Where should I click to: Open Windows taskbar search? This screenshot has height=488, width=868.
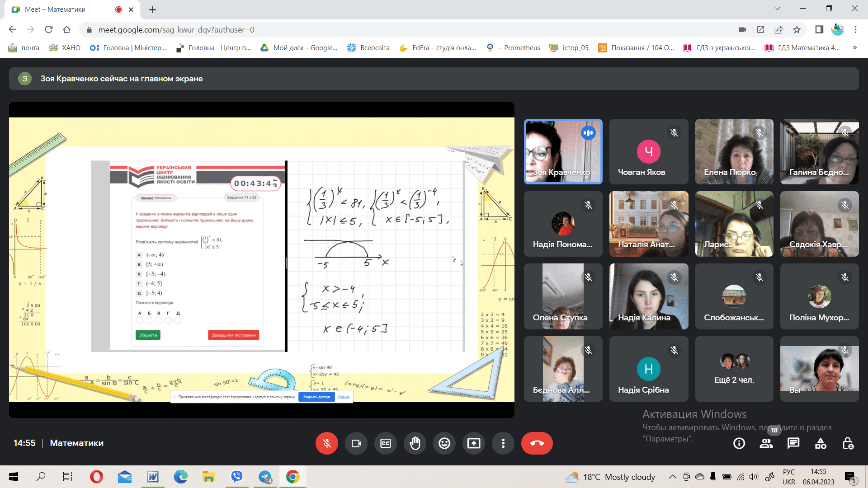click(x=41, y=477)
